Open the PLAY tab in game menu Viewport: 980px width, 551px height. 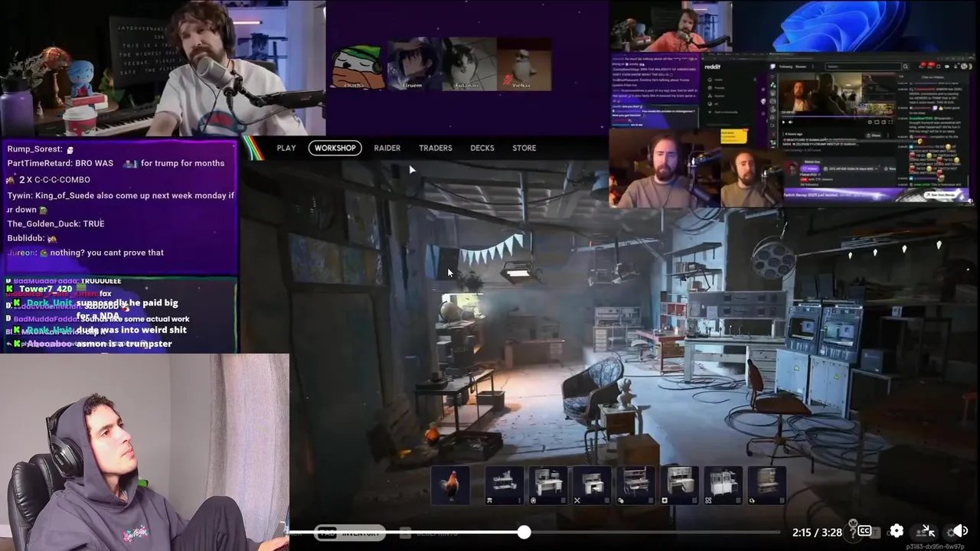(286, 148)
